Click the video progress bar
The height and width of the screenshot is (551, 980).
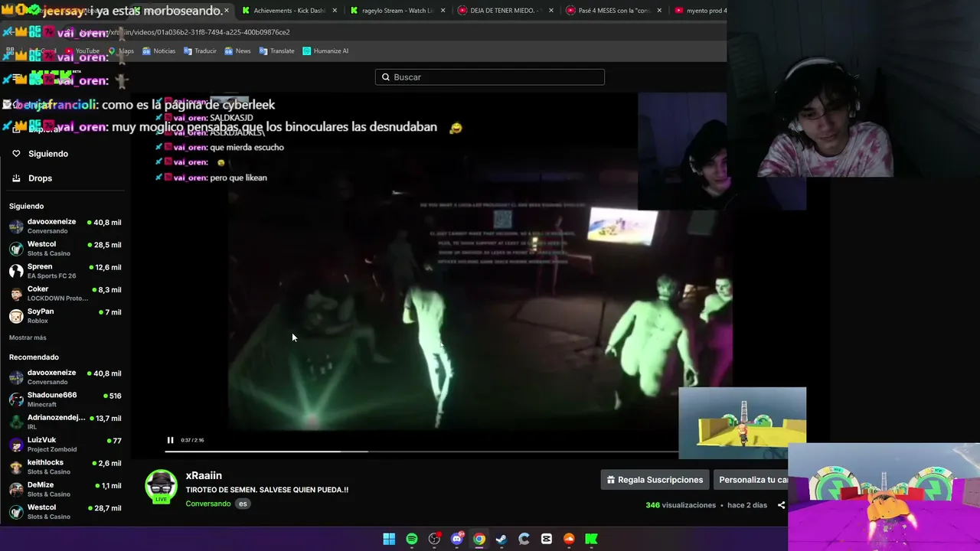click(421, 452)
